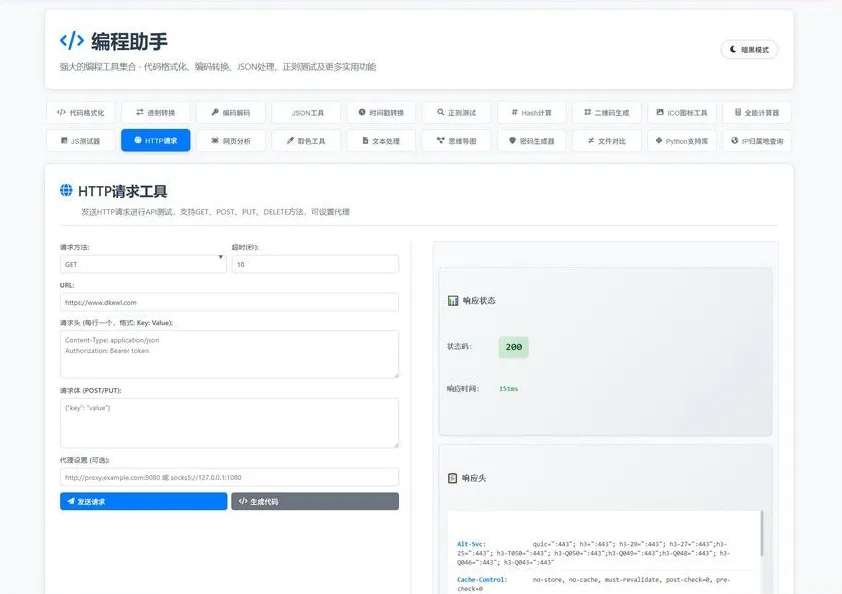The height and width of the screenshot is (594, 842).
Task: Expand the GET method selector
Action: (x=141, y=263)
